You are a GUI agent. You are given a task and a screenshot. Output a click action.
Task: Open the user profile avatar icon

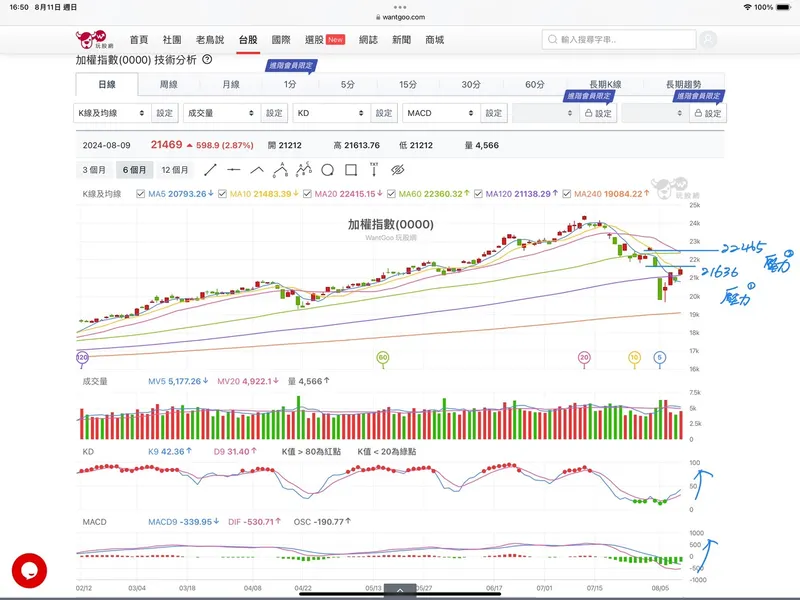tap(708, 39)
